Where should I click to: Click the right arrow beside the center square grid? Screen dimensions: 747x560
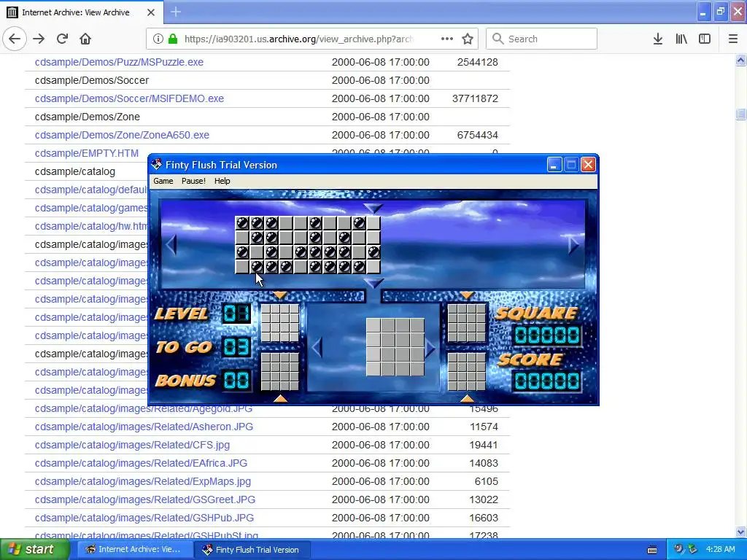pyautogui.click(x=430, y=348)
